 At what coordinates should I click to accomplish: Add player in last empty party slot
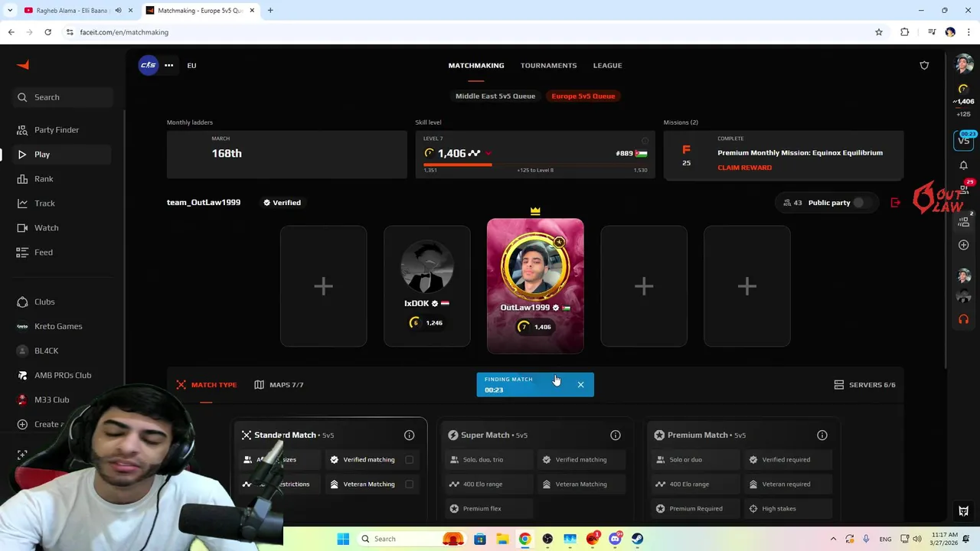click(x=747, y=286)
